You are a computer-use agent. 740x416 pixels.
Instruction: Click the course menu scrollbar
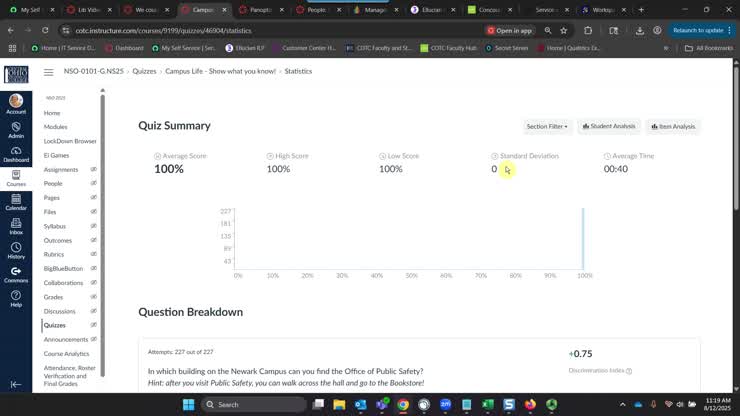pyautogui.click(x=102, y=234)
